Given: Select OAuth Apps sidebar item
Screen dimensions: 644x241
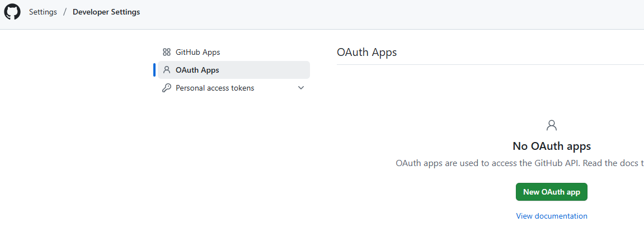Looking at the screenshot, I should click(x=234, y=70).
